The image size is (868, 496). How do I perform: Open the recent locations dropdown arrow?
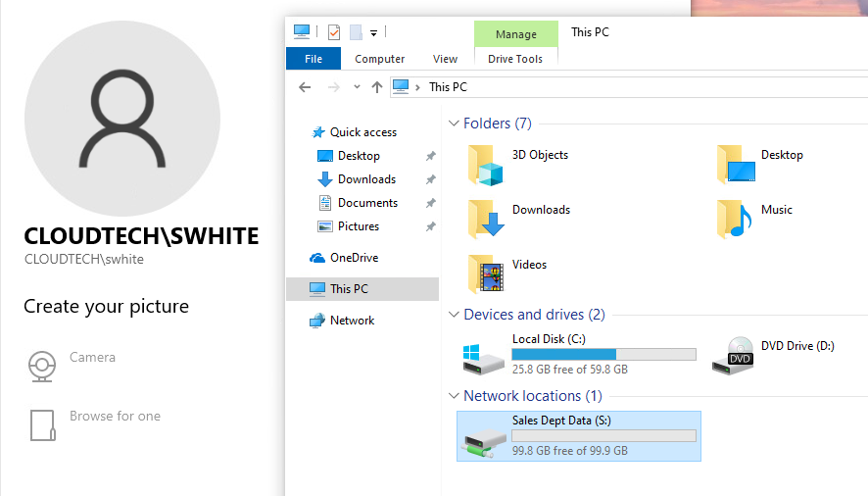[x=357, y=87]
